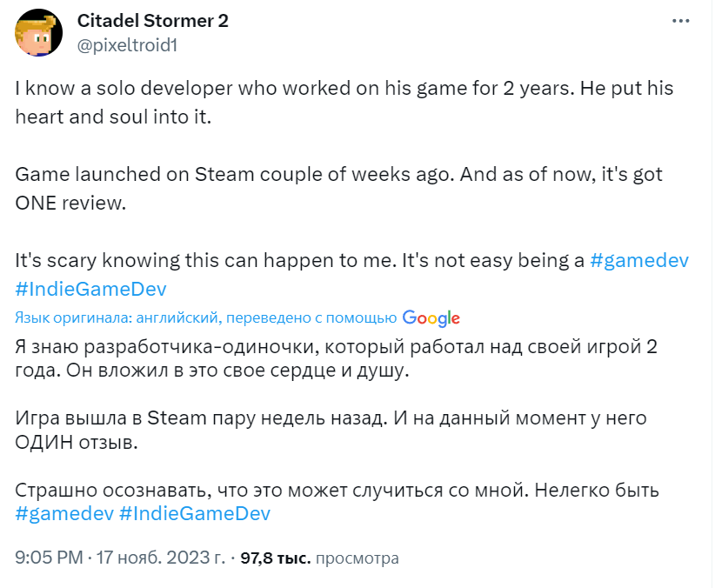Click the @pixeltroid1 handle
Viewport: 715px width, 588px height.
[127, 45]
